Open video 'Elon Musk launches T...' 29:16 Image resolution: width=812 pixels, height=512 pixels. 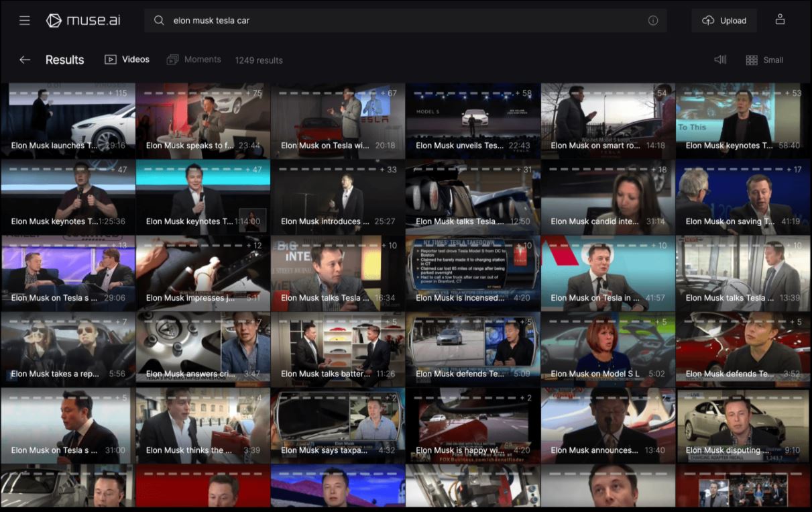point(68,121)
